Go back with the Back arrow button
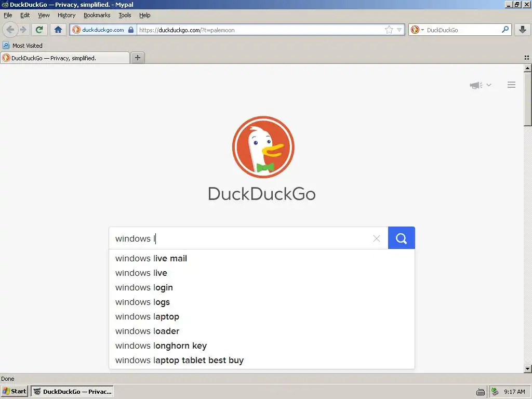The height and width of the screenshot is (399, 532). point(10,30)
